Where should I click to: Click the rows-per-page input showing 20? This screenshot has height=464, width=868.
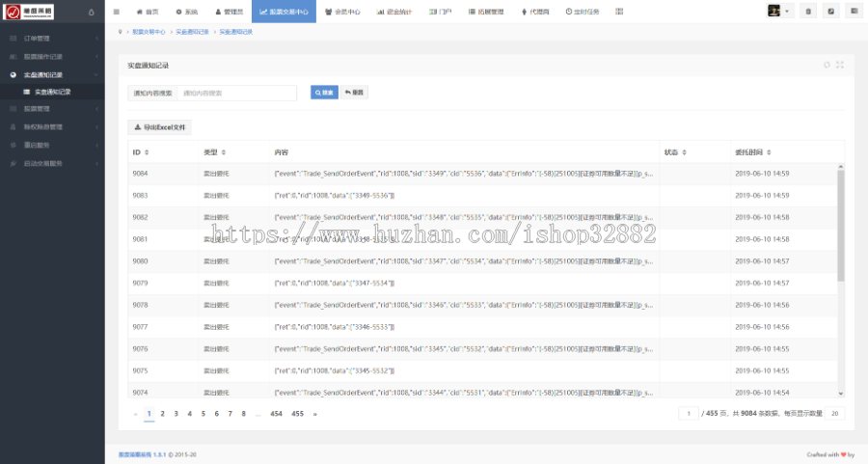click(835, 413)
